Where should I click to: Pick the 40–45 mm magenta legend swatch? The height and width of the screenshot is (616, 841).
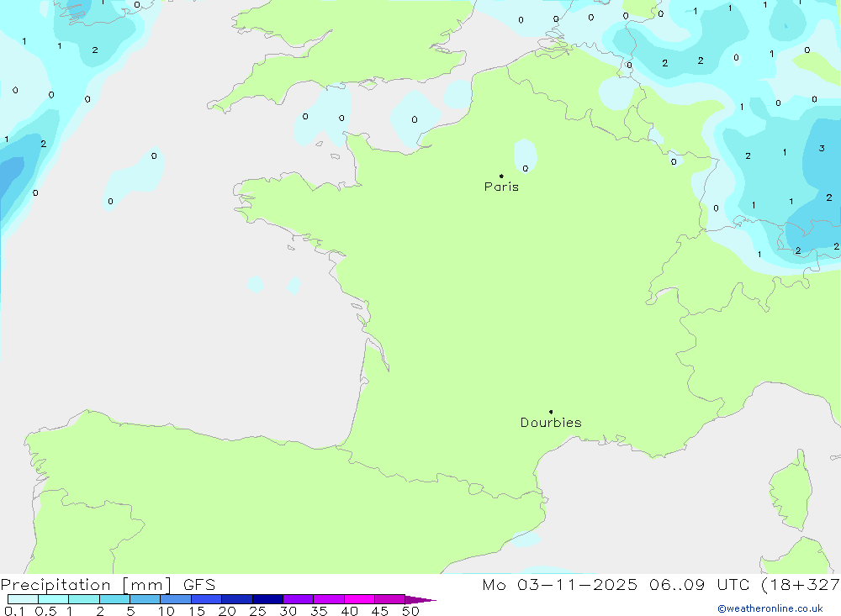[359, 599]
